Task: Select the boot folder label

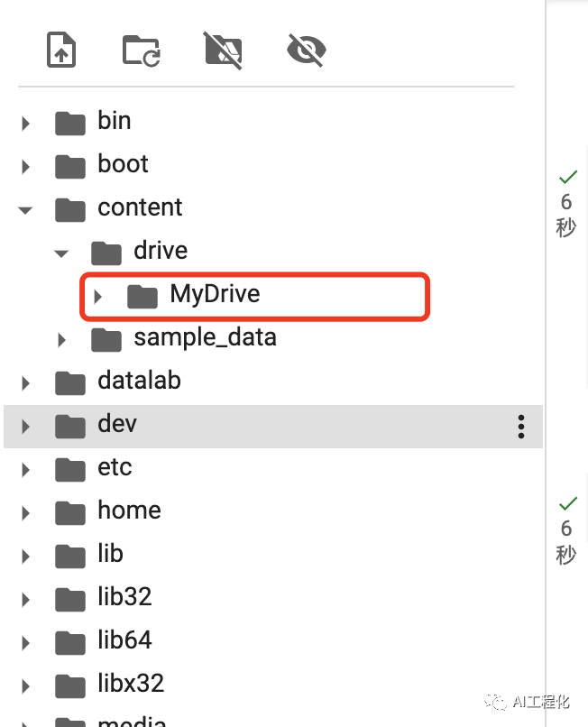Action: (123, 164)
